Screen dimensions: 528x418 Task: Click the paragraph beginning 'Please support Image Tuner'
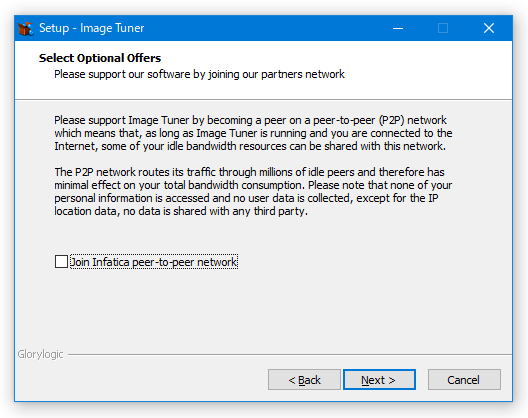click(x=253, y=133)
